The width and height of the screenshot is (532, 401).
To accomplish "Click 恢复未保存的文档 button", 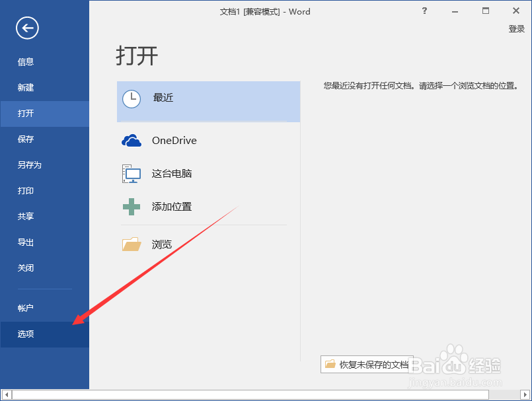I will (x=367, y=365).
